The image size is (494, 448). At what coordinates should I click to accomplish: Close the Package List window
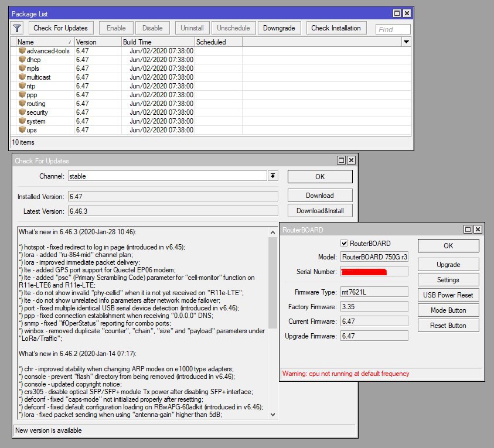[407, 13]
